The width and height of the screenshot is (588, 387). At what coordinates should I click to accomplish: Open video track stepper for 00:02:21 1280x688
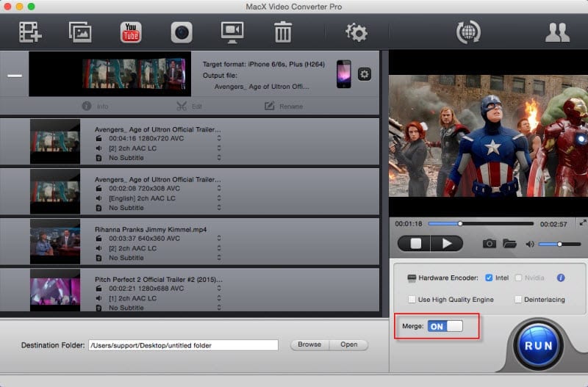[x=219, y=288]
